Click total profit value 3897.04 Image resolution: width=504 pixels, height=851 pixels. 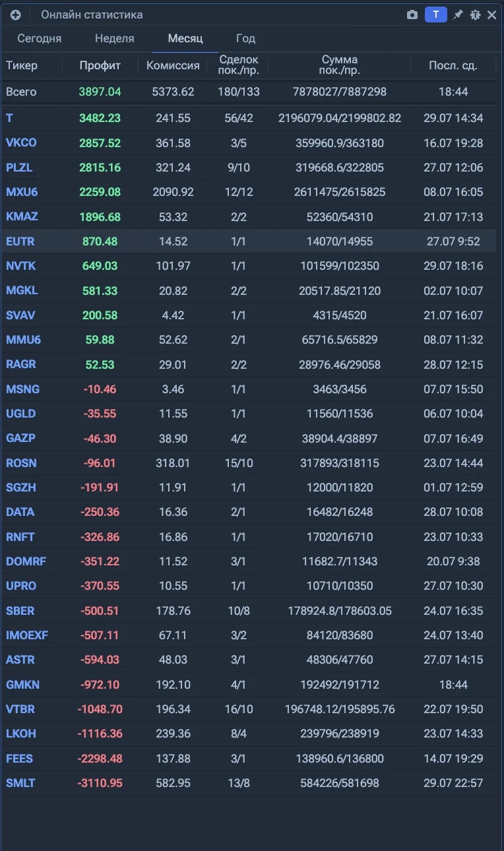point(100,92)
